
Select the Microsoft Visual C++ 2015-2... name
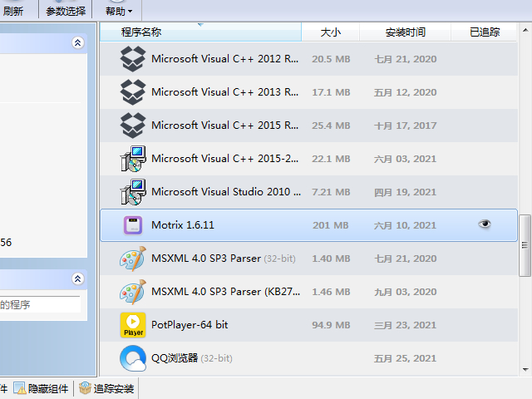tap(225, 159)
